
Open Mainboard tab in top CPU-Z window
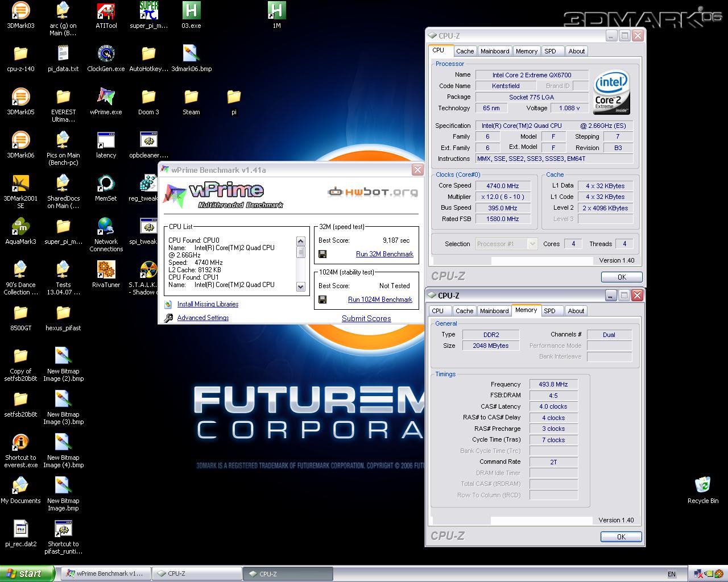pyautogui.click(x=495, y=51)
